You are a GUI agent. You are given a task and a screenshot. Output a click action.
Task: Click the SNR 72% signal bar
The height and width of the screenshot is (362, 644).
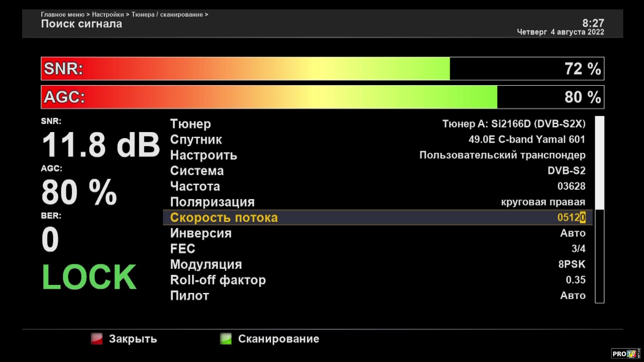tap(322, 69)
